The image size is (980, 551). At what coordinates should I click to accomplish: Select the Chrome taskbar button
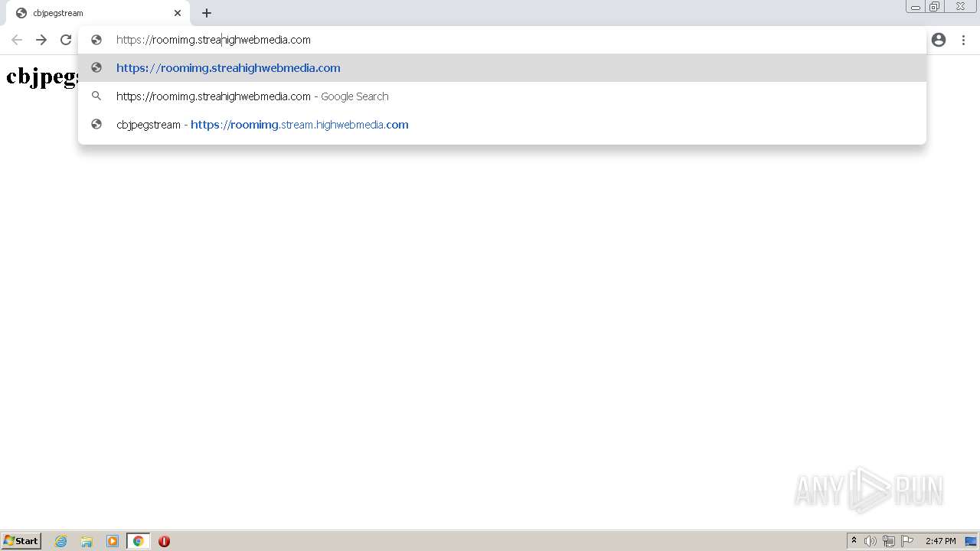tap(138, 541)
